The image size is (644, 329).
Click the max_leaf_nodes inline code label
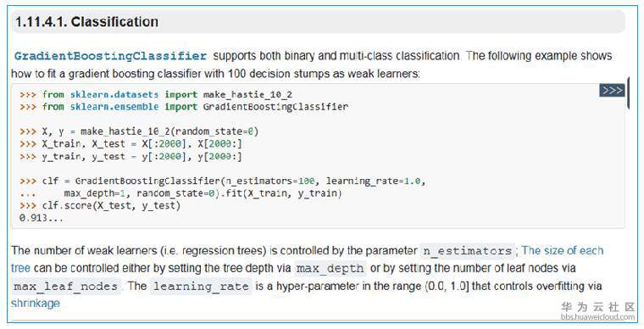66,287
